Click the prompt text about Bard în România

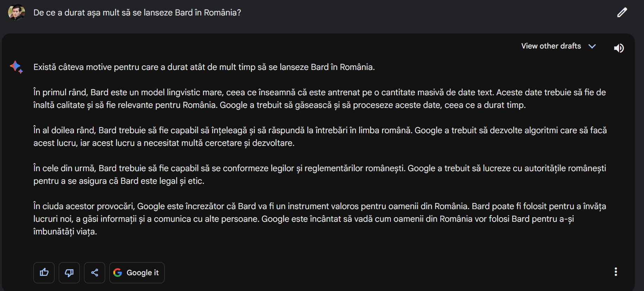(x=137, y=13)
